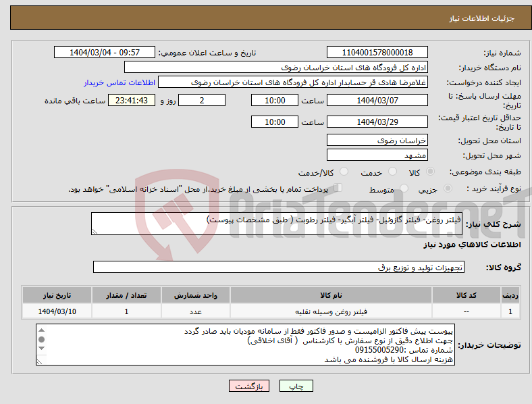532x404 pixels.
Task: Click the استان محل تحویل field خراسان رضوی
Action: [377, 141]
